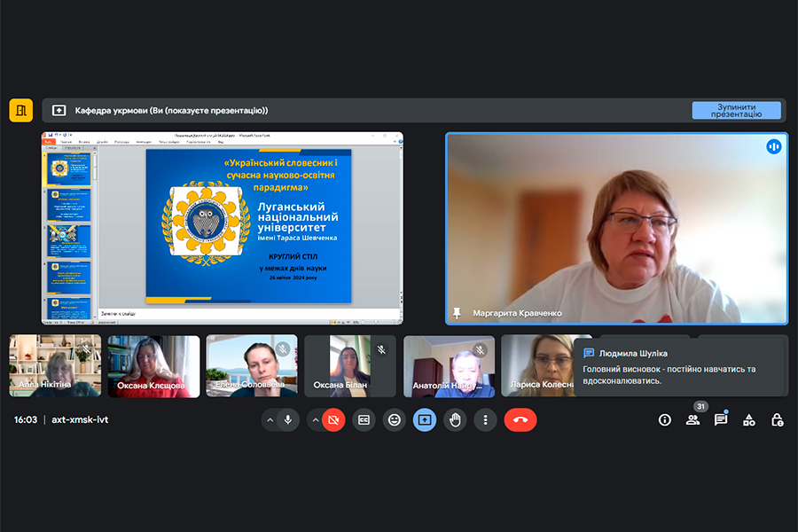
Task: Click the 31 participant count badge
Action: pyautogui.click(x=700, y=406)
